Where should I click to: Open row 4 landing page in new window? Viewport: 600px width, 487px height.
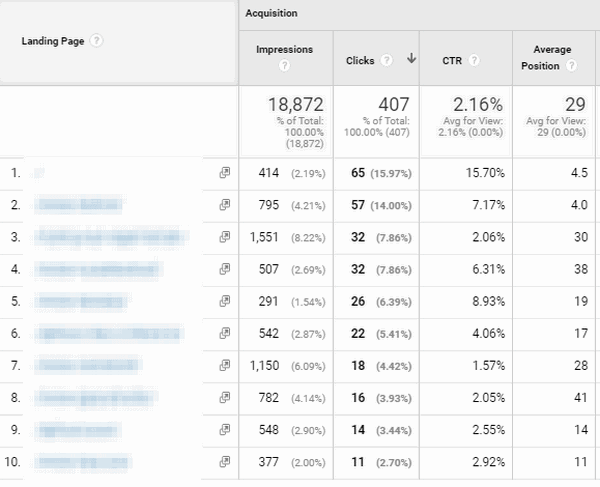(225, 269)
